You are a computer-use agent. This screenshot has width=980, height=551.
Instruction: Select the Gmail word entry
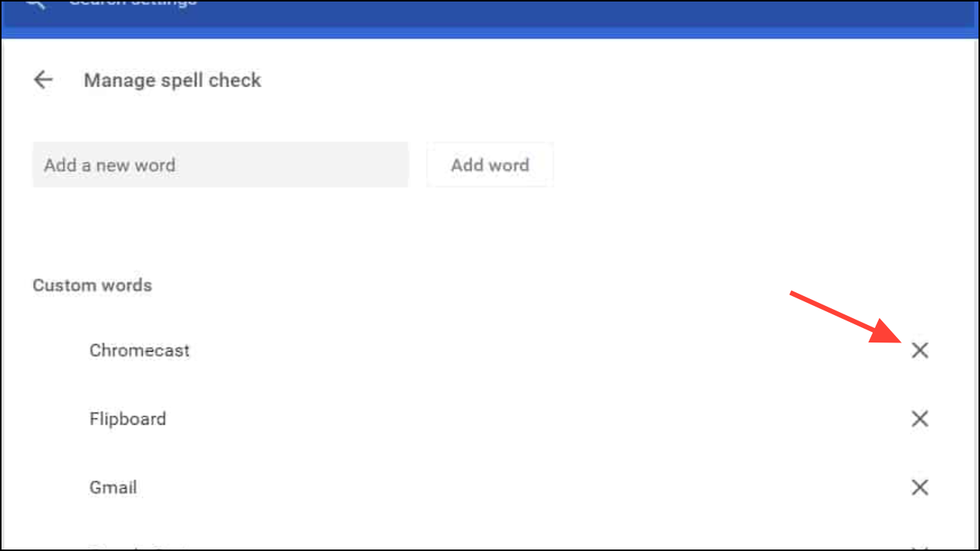click(113, 488)
